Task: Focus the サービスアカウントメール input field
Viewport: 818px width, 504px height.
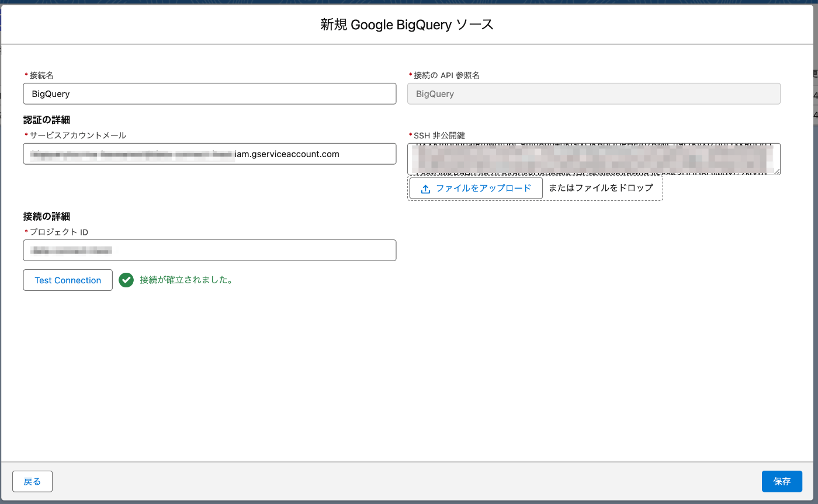Action: (210, 154)
